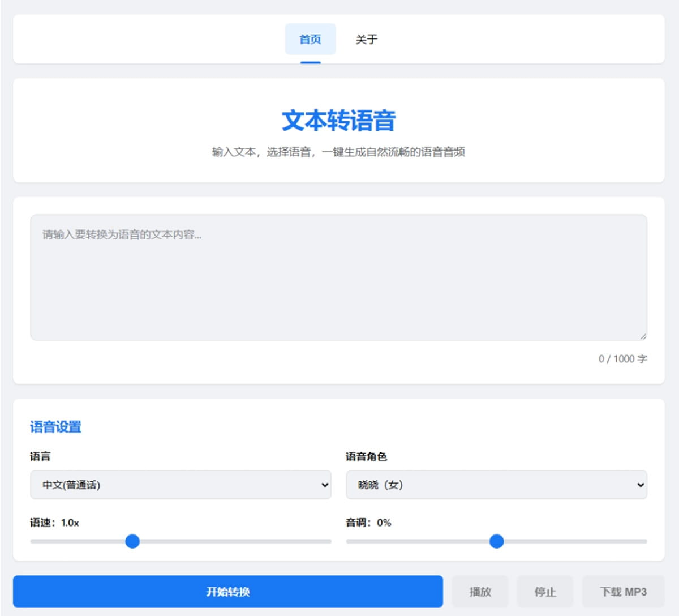Click the 0 / 1000 字 counter
Screen dimensions: 679x616
click(x=622, y=359)
